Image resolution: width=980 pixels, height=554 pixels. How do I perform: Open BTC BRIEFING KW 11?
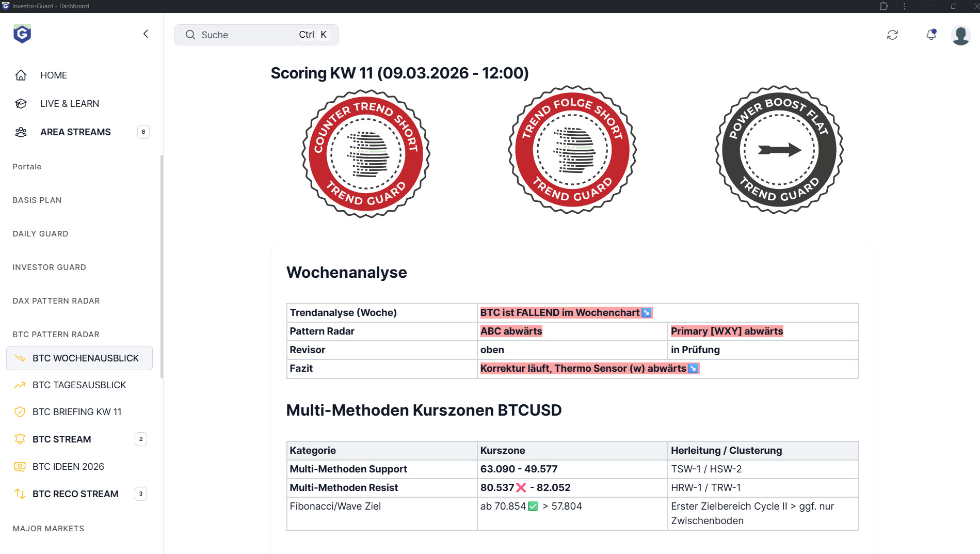coord(77,412)
